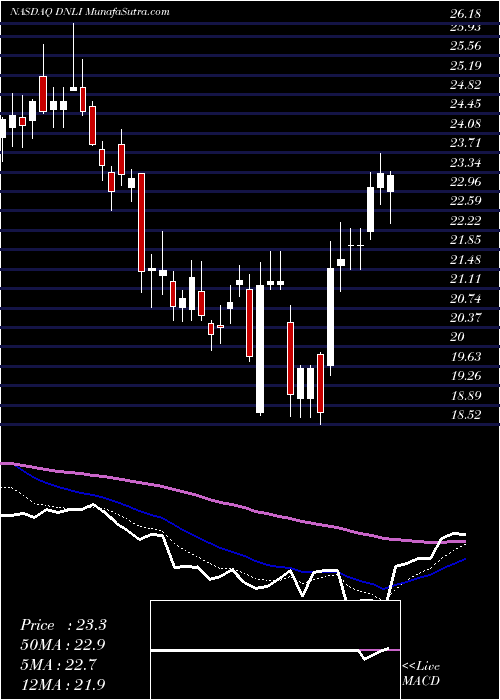The height and width of the screenshot is (700, 500).
Task: Click the 19.63 price axis label
Action: [x=466, y=357]
